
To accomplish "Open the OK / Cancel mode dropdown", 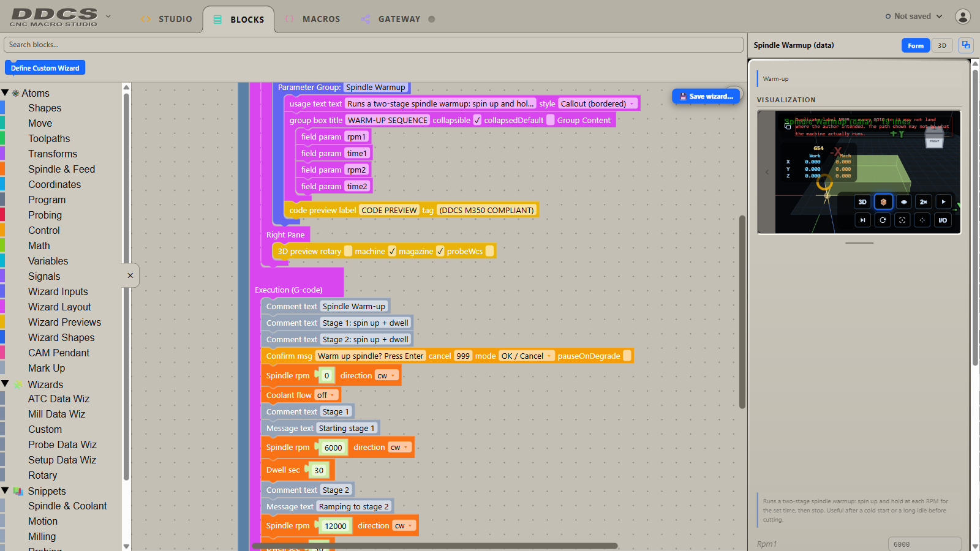I will click(x=527, y=356).
